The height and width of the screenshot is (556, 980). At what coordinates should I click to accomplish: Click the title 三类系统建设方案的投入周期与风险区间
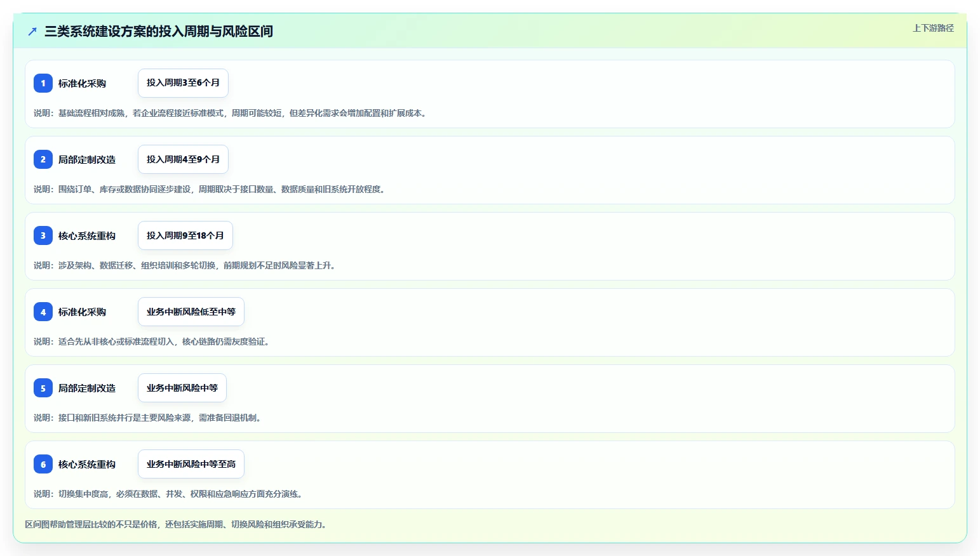(x=159, y=31)
